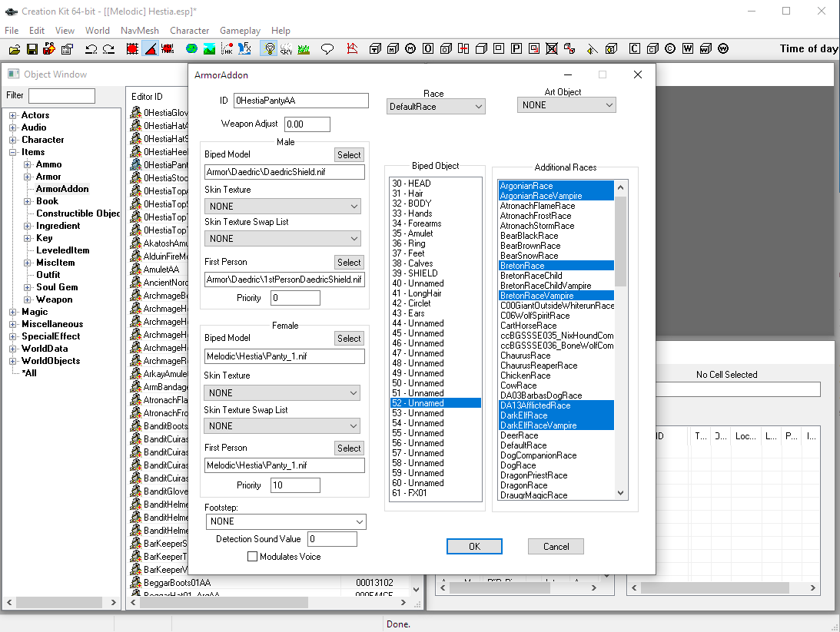Toggle the grass icon in toolbar
This screenshot has height=632, width=840.
304,49
